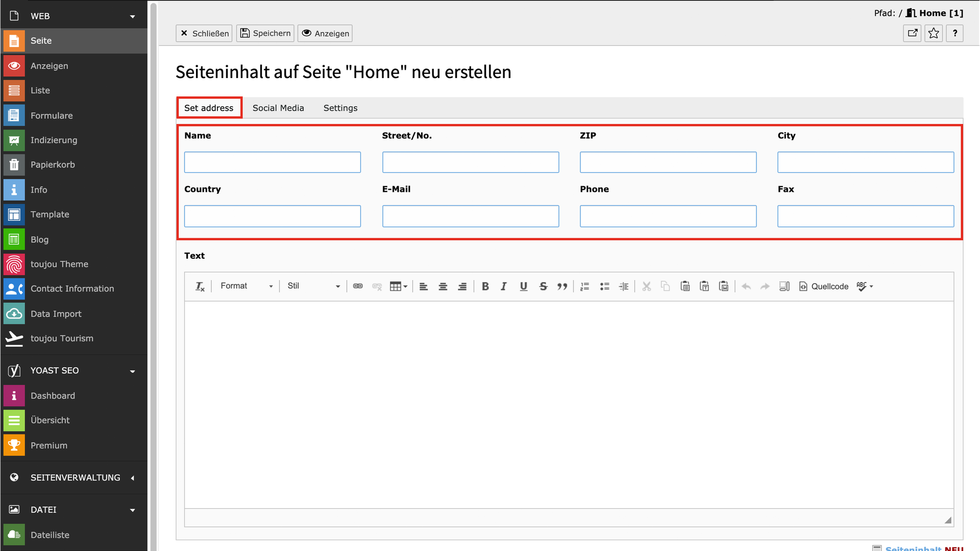Click the editor resize handle
The image size is (980, 551).
tap(948, 520)
